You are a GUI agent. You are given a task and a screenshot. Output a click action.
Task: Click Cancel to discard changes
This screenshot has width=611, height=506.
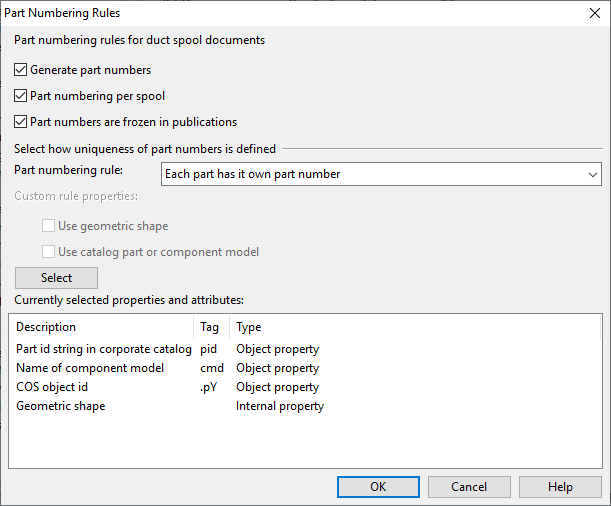(x=469, y=487)
